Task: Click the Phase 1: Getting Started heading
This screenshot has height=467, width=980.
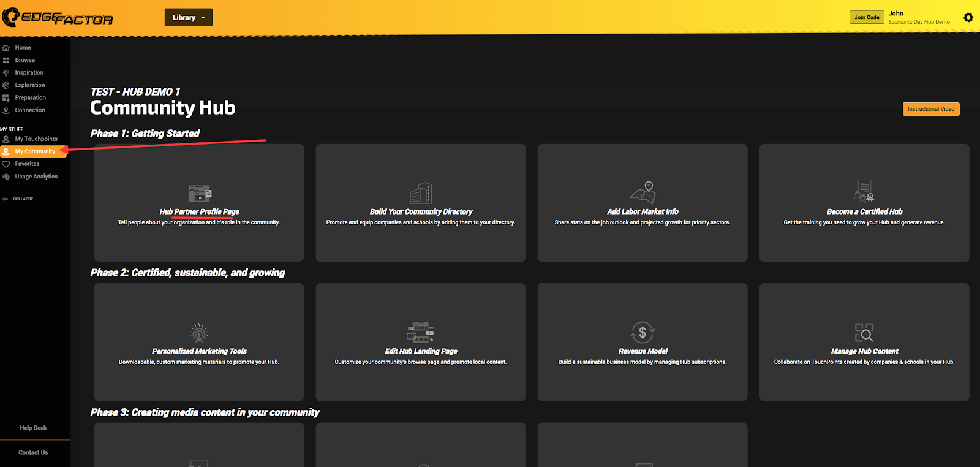Action: coord(145,134)
